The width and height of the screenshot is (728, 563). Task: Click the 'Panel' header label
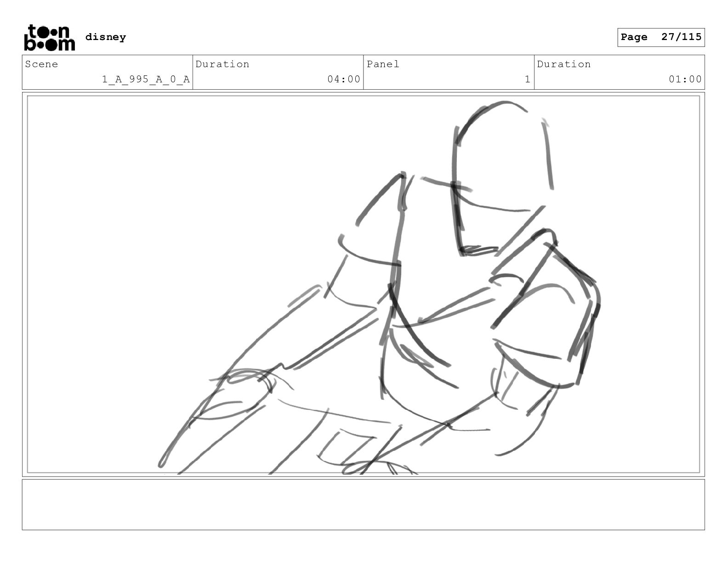(x=383, y=64)
